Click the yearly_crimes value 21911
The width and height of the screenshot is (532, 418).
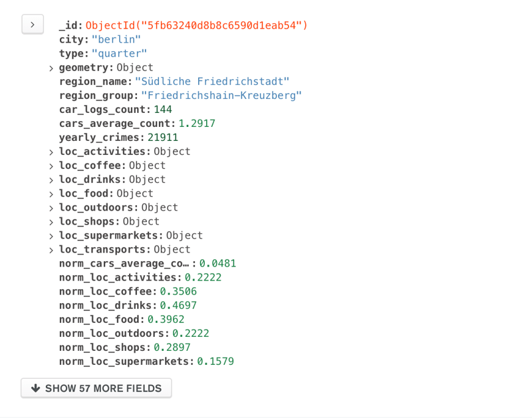[x=163, y=138]
